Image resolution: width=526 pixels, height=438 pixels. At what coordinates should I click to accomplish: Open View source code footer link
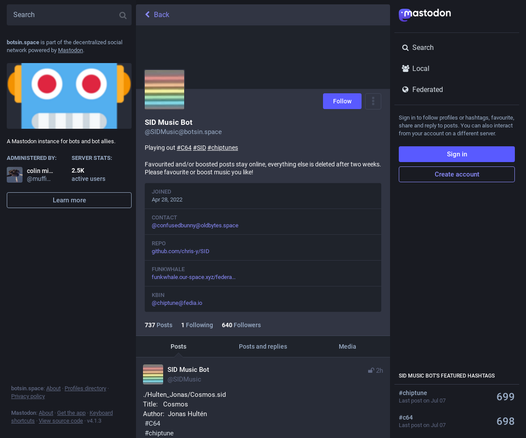pos(61,421)
